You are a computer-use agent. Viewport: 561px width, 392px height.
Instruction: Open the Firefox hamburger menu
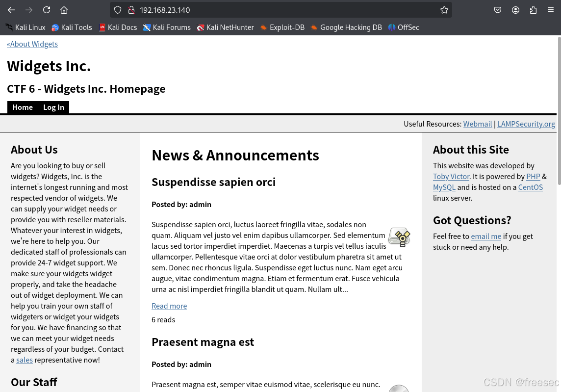[x=551, y=10]
